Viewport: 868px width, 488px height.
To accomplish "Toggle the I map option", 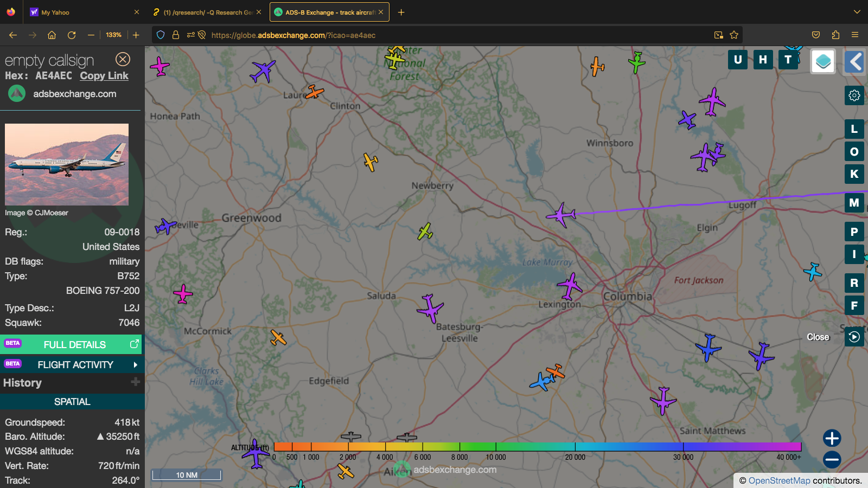I will pos(854,254).
